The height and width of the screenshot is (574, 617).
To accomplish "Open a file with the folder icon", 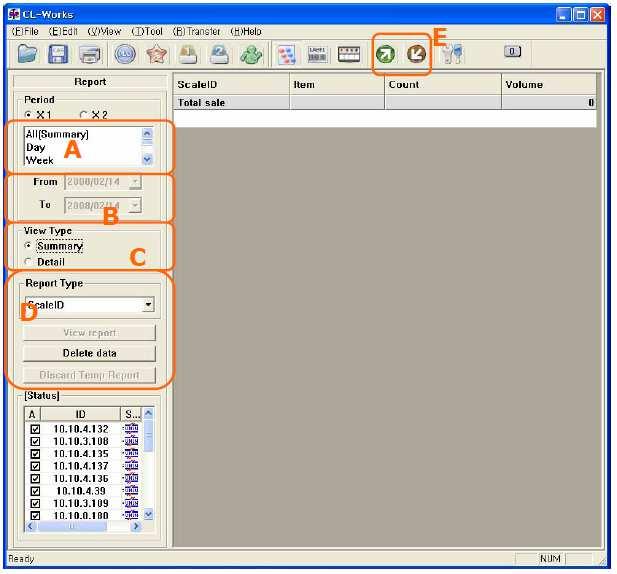I will tap(28, 54).
